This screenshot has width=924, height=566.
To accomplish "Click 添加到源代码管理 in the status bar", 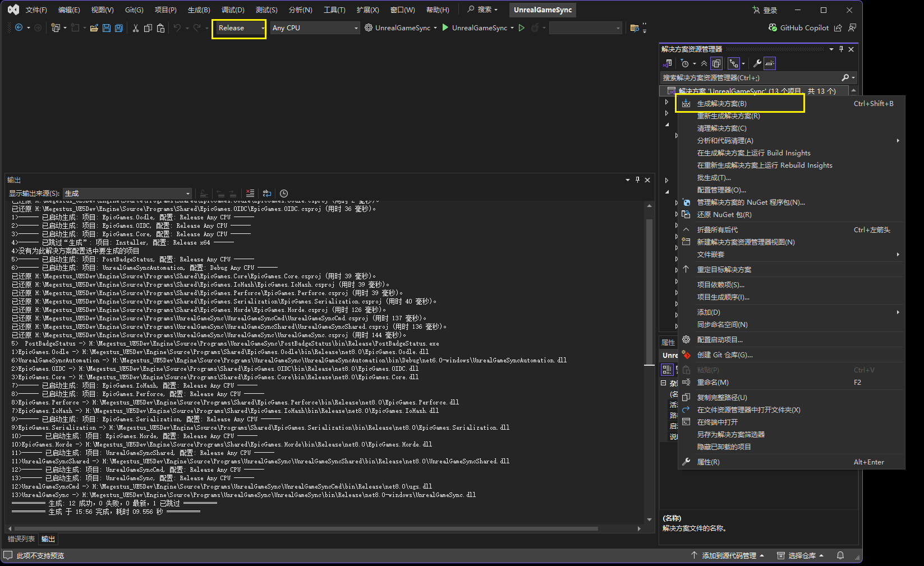I will click(728, 555).
